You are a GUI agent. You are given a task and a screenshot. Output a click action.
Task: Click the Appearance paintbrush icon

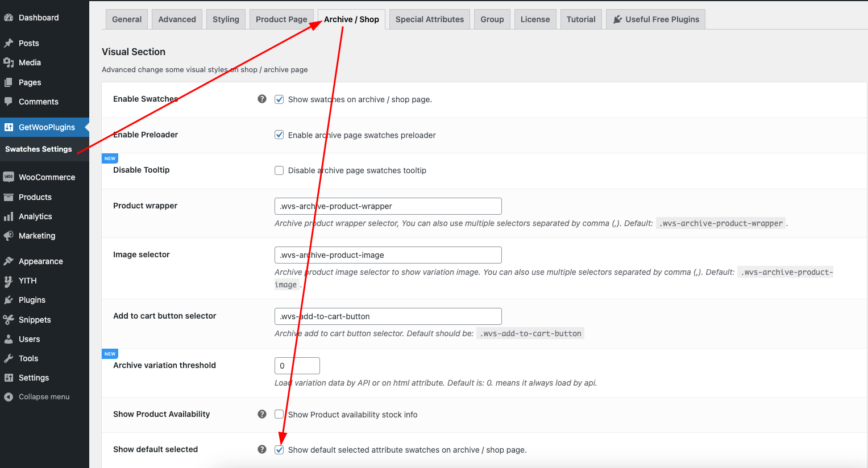coord(9,261)
